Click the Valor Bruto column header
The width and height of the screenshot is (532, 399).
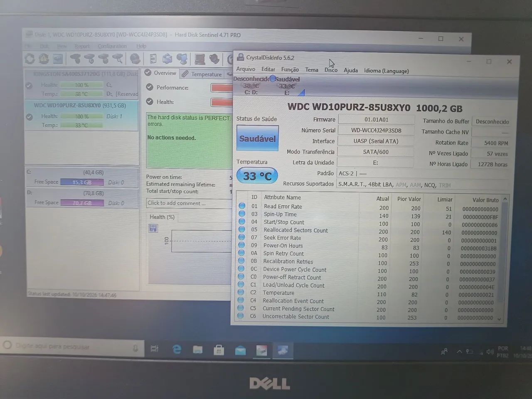tap(485, 200)
